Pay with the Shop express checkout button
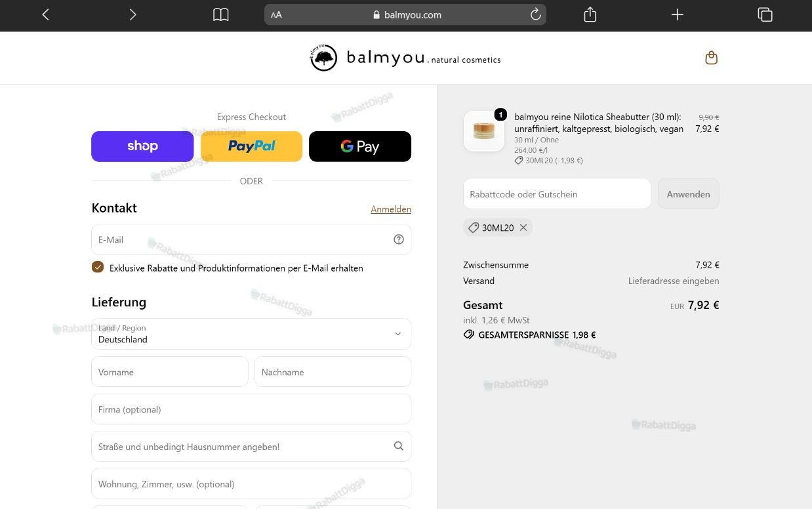The height and width of the screenshot is (509, 812). click(x=142, y=146)
